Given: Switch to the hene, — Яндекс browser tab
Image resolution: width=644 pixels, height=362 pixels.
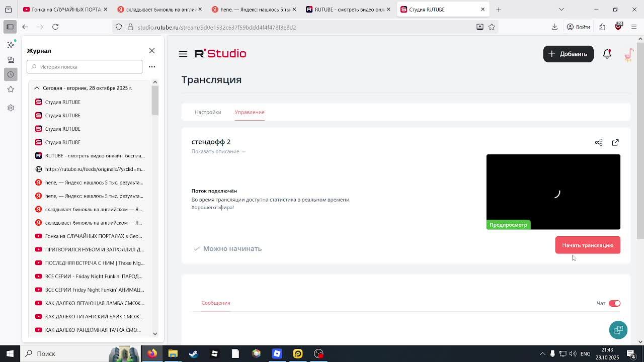Looking at the screenshot, I should coord(254,10).
